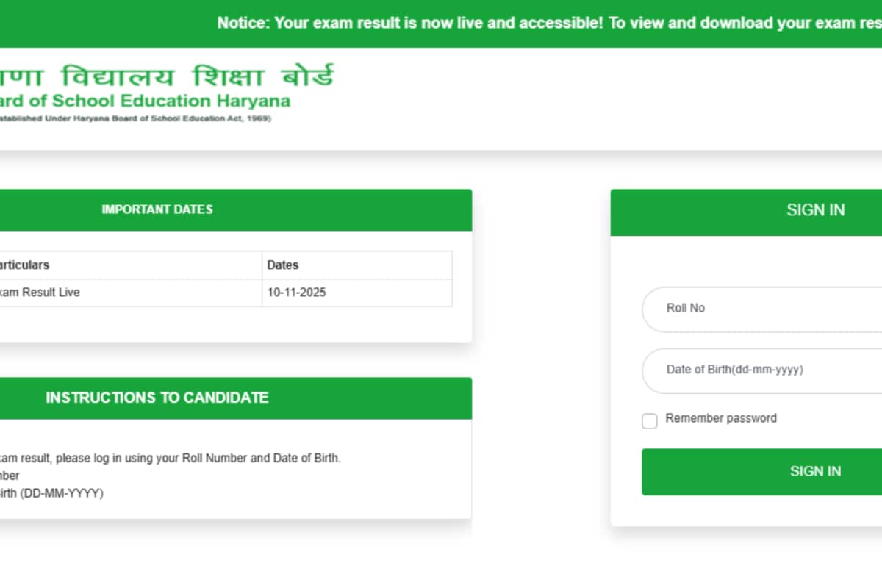Tick the Remember password checkbox
Viewport: 882px width, 588px height.
tap(649, 421)
